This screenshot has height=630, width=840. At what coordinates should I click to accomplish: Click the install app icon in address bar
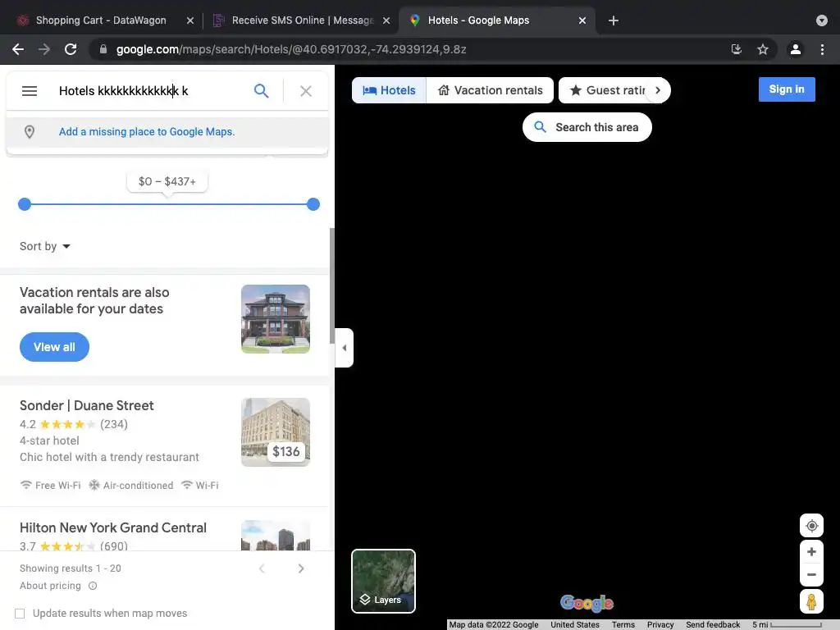tap(737, 49)
